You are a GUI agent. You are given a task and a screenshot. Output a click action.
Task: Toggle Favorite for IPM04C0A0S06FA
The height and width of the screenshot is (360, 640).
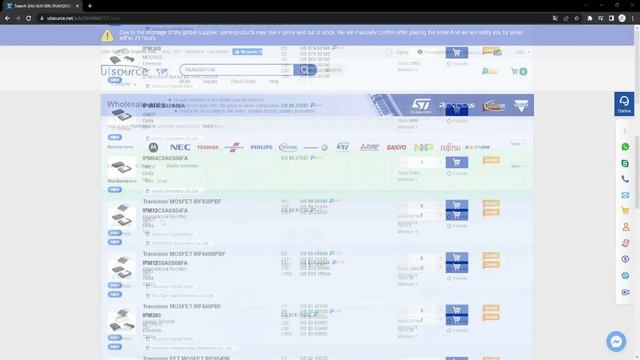457,173
